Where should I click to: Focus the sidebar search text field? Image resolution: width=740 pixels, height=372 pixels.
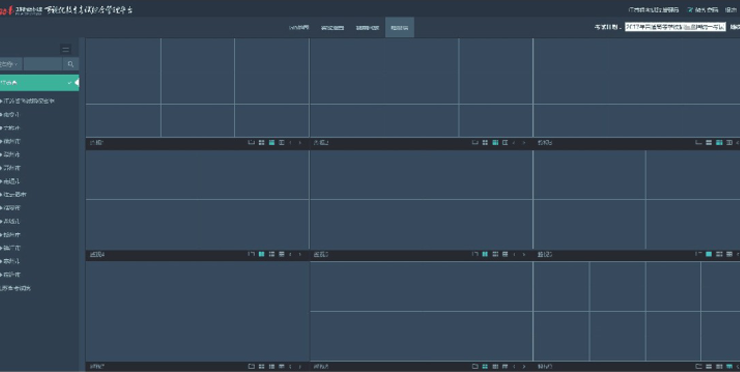[x=43, y=64]
